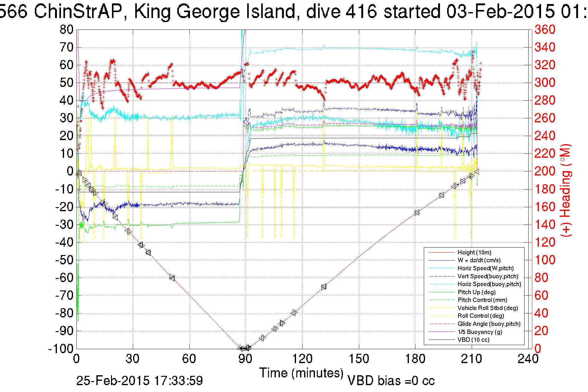
Task: Click the Height (10m) legend entry
Action: (x=474, y=253)
